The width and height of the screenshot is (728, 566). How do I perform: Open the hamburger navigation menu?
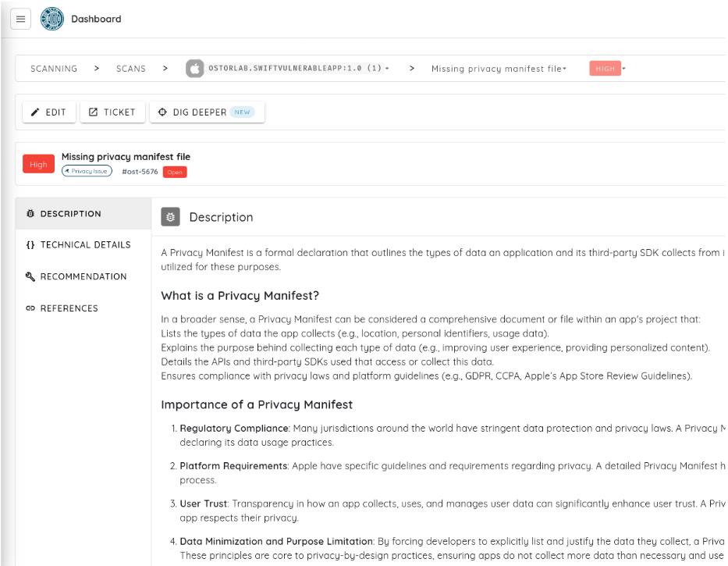coord(20,19)
